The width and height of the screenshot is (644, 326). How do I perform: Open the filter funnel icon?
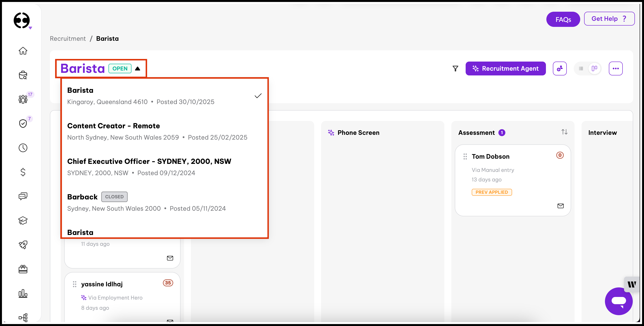click(x=455, y=68)
